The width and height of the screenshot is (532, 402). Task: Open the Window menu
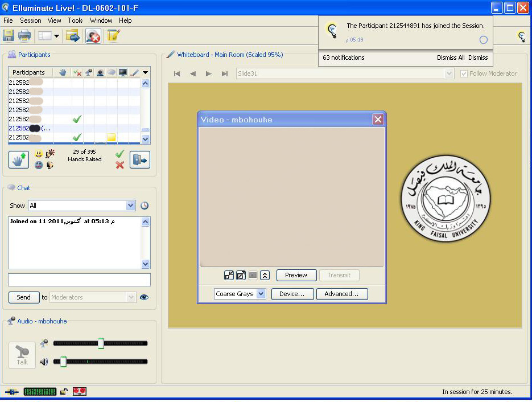pyautogui.click(x=101, y=20)
